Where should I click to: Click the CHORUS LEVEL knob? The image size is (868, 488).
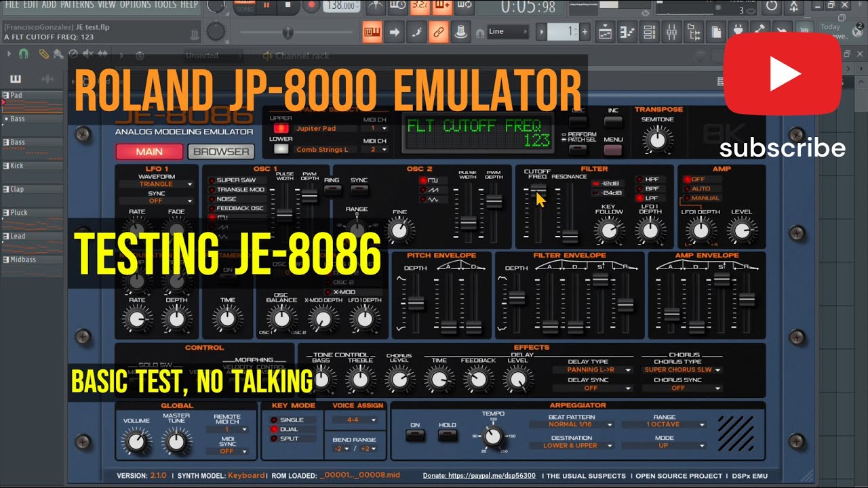click(399, 380)
